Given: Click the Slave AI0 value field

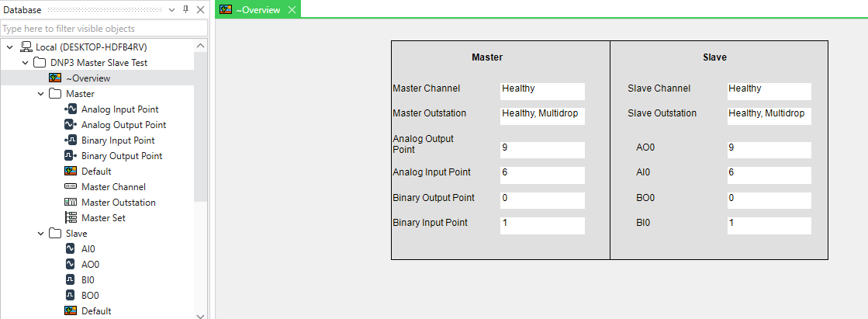Looking at the screenshot, I should coord(769,175).
